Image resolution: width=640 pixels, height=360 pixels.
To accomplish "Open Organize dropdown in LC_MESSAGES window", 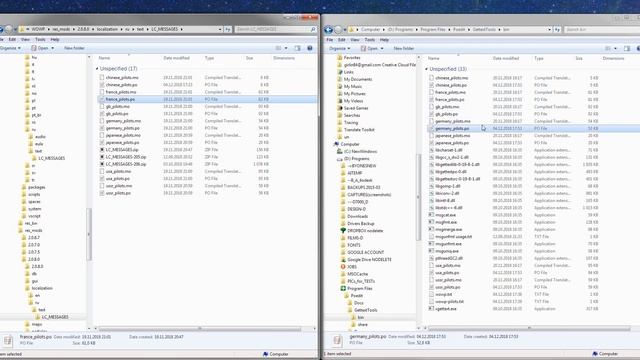I will click(x=10, y=48).
